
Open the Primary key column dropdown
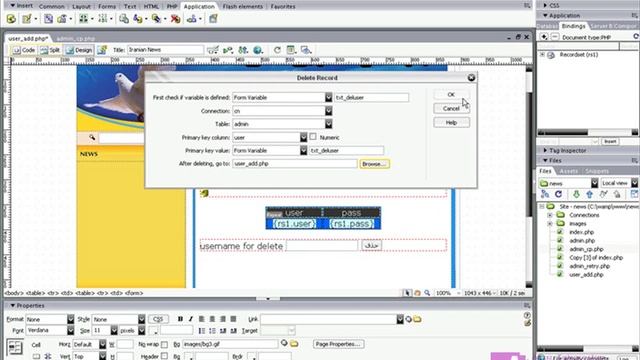303,138
